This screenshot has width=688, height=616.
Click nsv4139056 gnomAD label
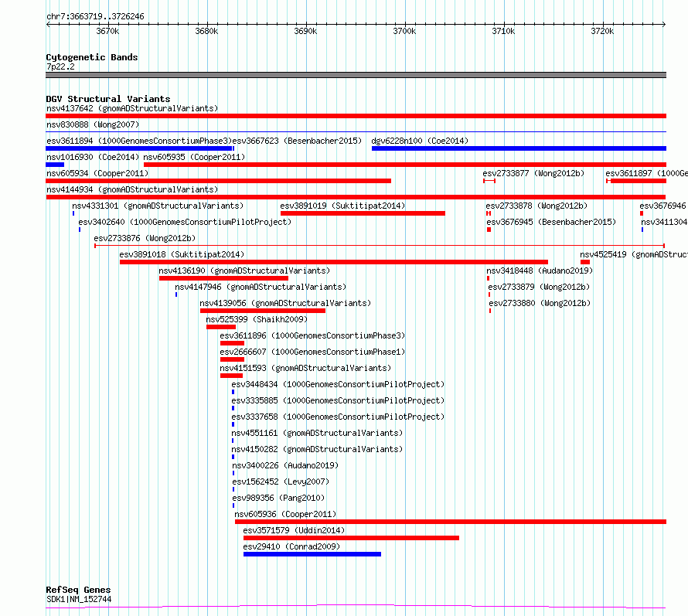click(285, 303)
